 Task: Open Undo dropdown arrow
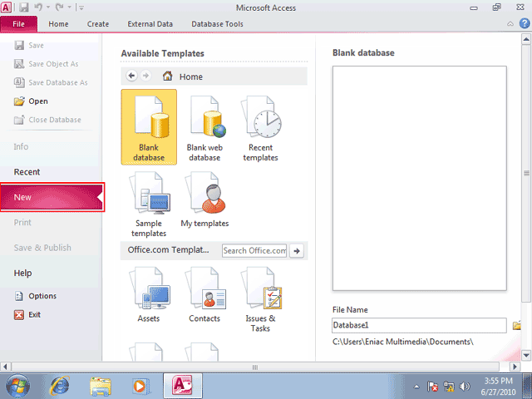pos(48,7)
